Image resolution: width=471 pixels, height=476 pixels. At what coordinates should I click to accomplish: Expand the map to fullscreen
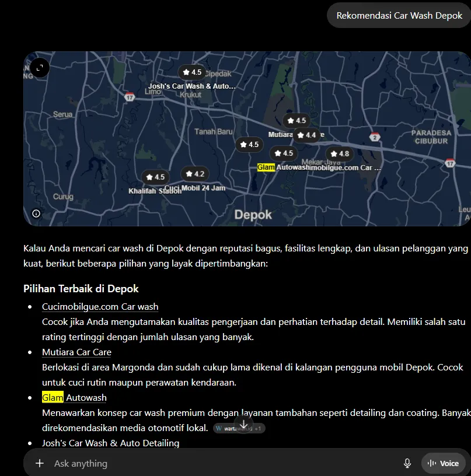[40, 68]
